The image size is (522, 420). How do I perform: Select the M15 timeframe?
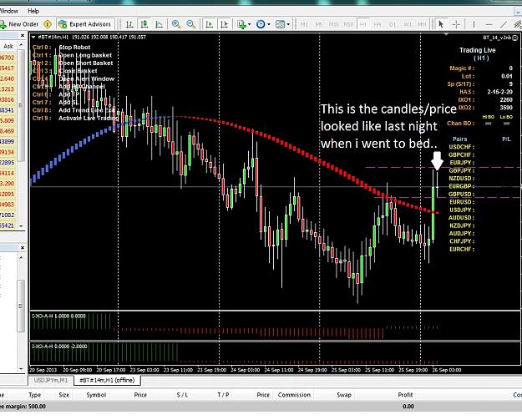[333, 24]
